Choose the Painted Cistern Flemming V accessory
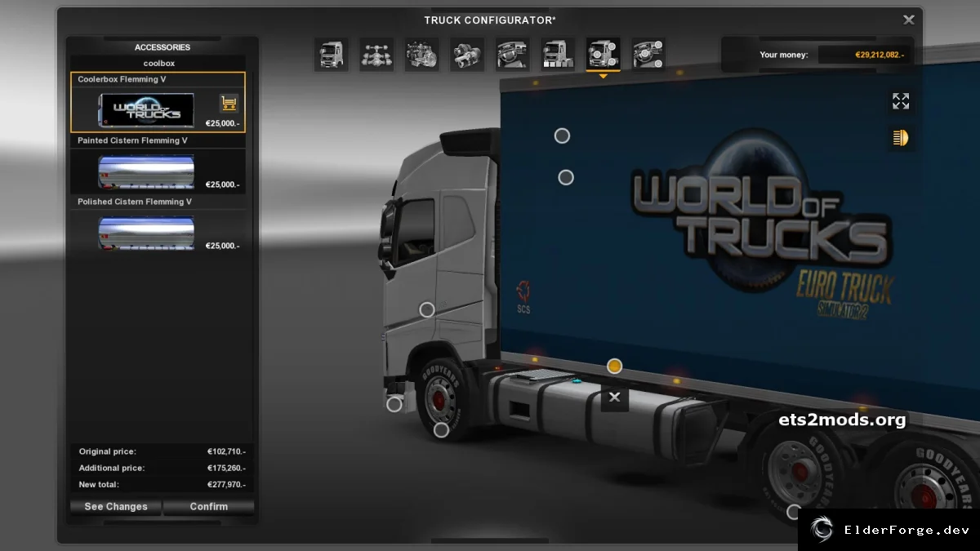Screen dimensions: 980x551 point(158,164)
